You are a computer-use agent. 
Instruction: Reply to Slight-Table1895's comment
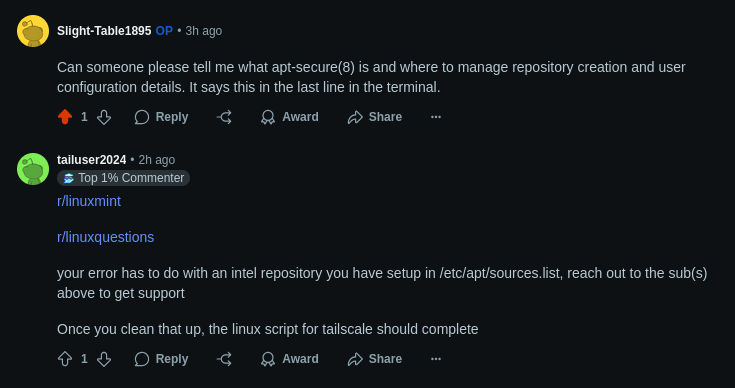click(x=161, y=117)
